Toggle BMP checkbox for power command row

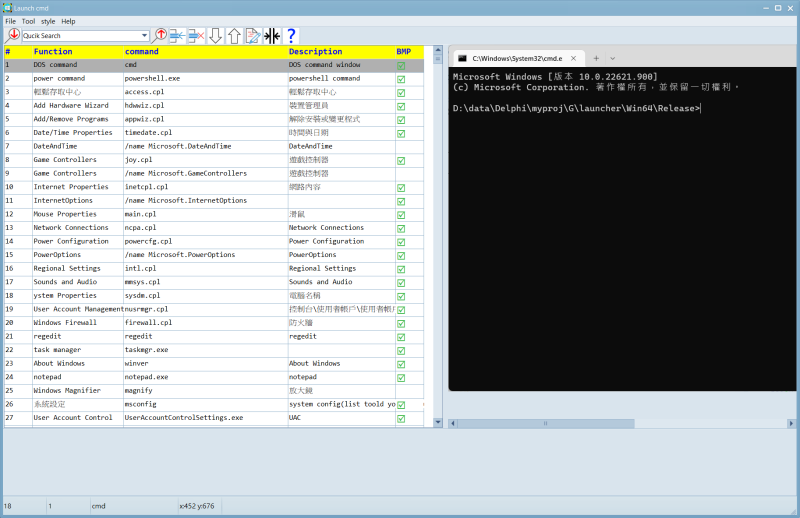401,79
